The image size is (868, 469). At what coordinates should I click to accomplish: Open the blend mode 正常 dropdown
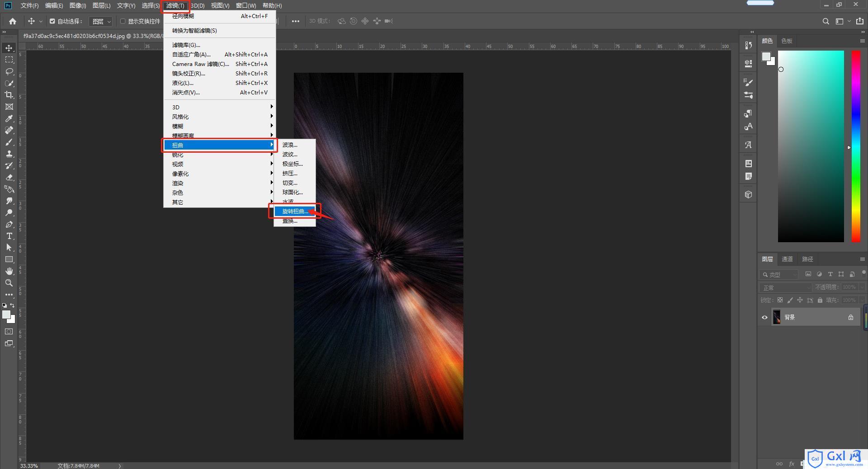click(x=786, y=287)
